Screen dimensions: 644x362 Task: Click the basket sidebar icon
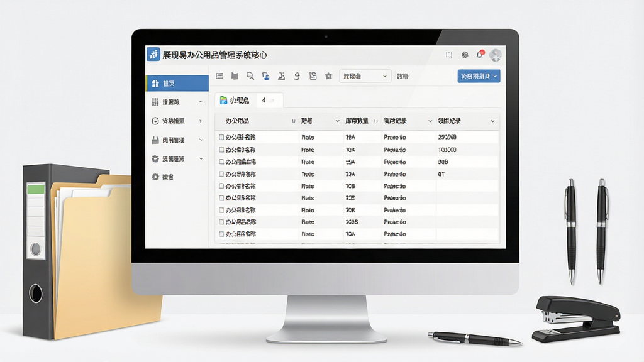coord(155,158)
